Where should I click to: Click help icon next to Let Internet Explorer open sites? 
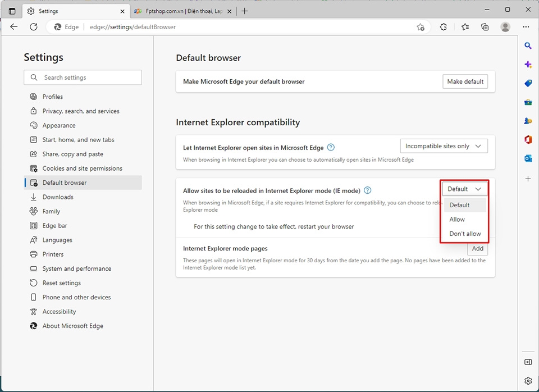pyautogui.click(x=331, y=147)
